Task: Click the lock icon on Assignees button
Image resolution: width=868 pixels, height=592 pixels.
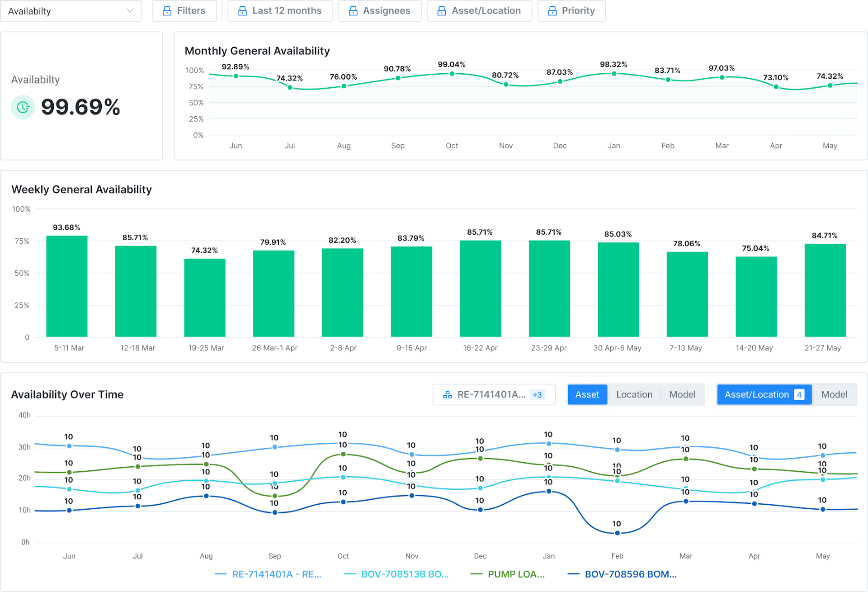Action: (353, 11)
